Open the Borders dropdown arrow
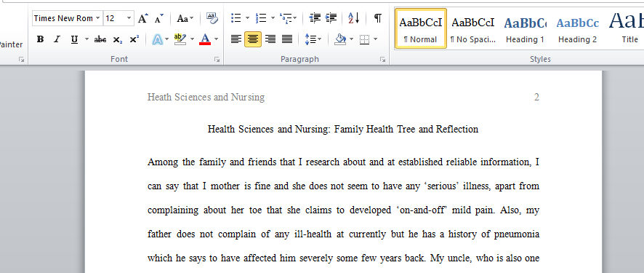The height and width of the screenshot is (273, 644). coord(375,39)
